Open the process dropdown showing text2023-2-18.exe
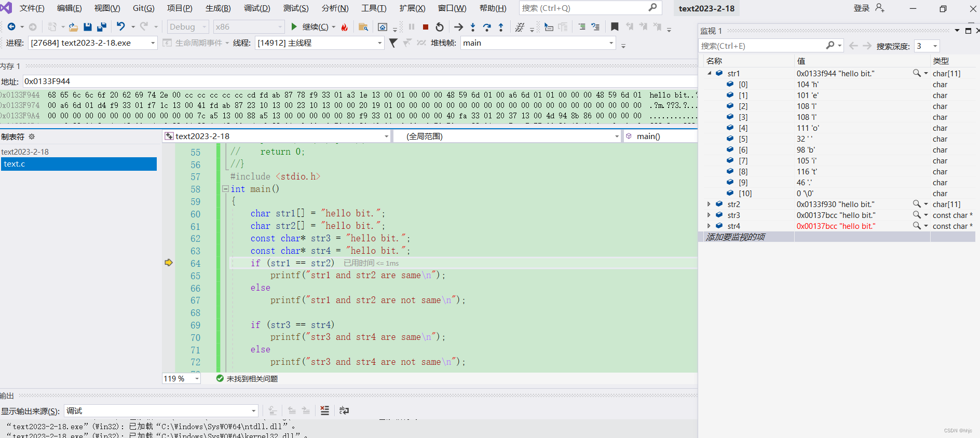980x438 pixels. (x=92, y=43)
